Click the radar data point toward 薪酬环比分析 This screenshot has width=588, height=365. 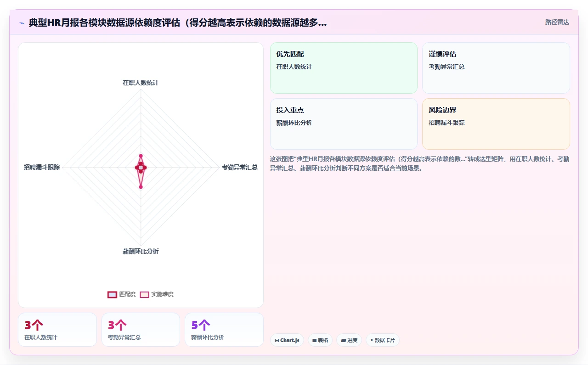pyautogui.click(x=141, y=187)
